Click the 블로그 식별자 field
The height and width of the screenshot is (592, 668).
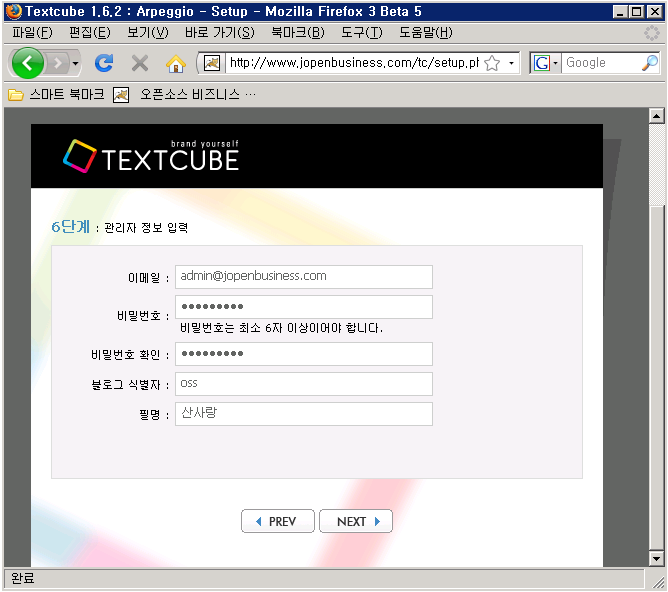[x=304, y=384]
